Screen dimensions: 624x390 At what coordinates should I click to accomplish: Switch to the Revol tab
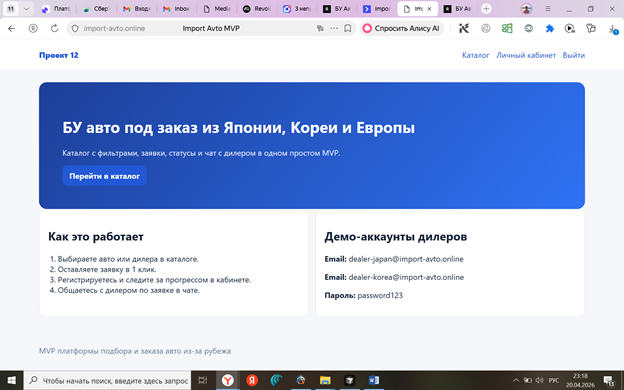(257, 9)
